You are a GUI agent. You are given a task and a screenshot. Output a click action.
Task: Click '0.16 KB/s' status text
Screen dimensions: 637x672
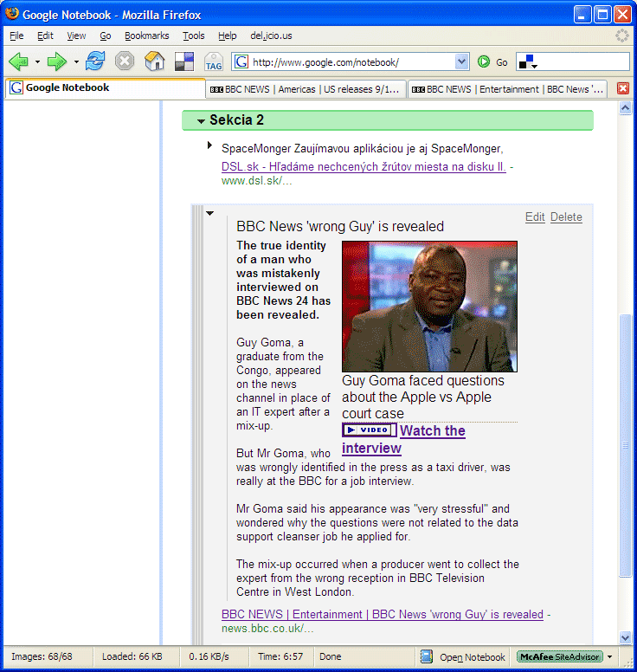[x=209, y=656]
